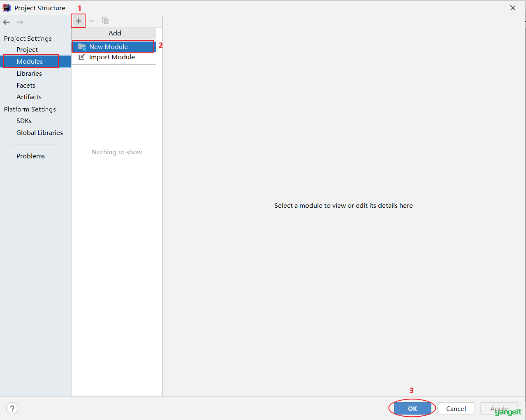The width and height of the screenshot is (526, 420).
Task: Open Global Libraries in the sidebar
Action: [39, 132]
